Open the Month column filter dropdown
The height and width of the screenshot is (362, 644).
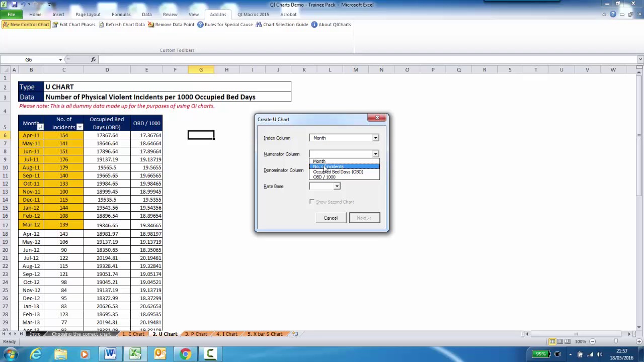click(x=40, y=127)
